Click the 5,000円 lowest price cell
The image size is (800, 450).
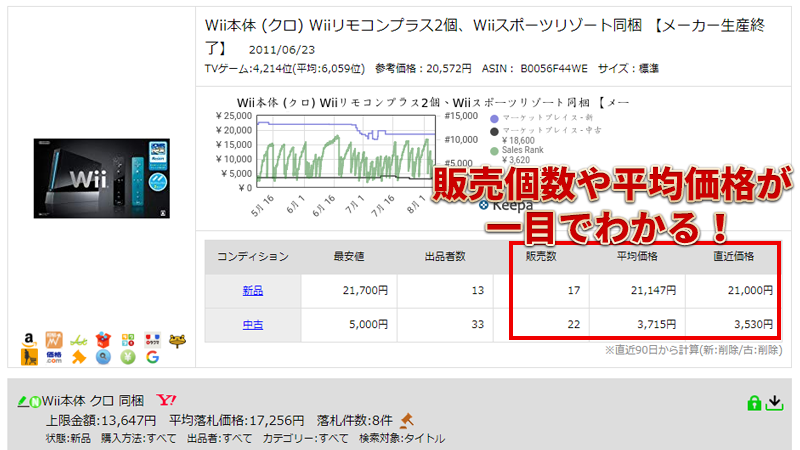point(349,324)
